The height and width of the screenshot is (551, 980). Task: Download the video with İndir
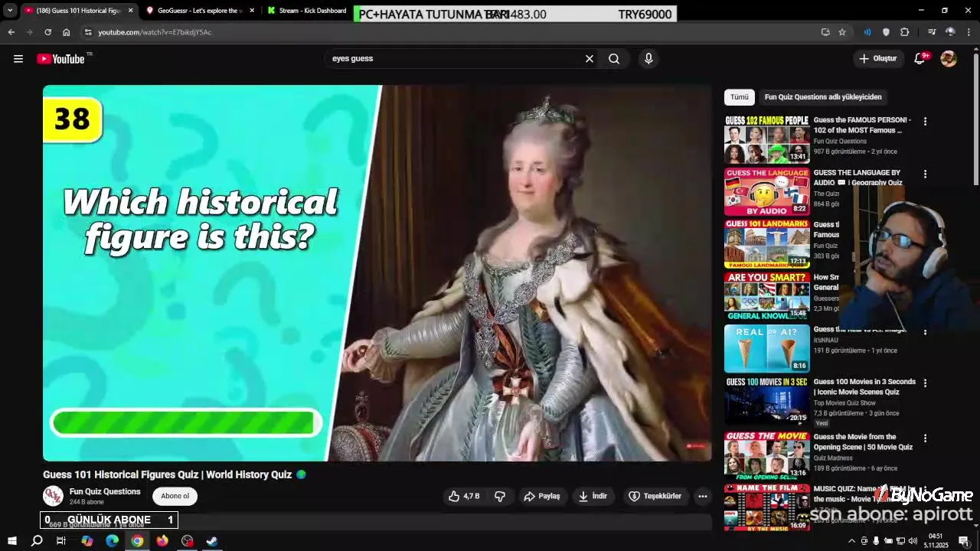coord(593,496)
